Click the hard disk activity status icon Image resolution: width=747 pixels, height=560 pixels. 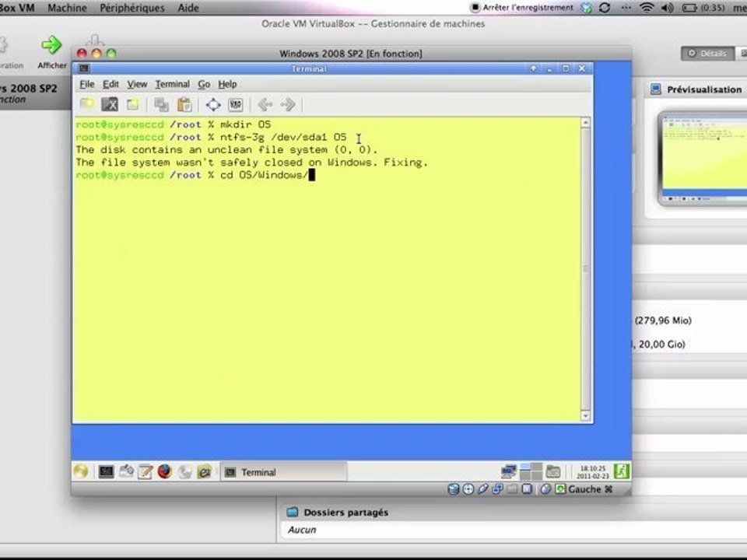click(x=453, y=489)
